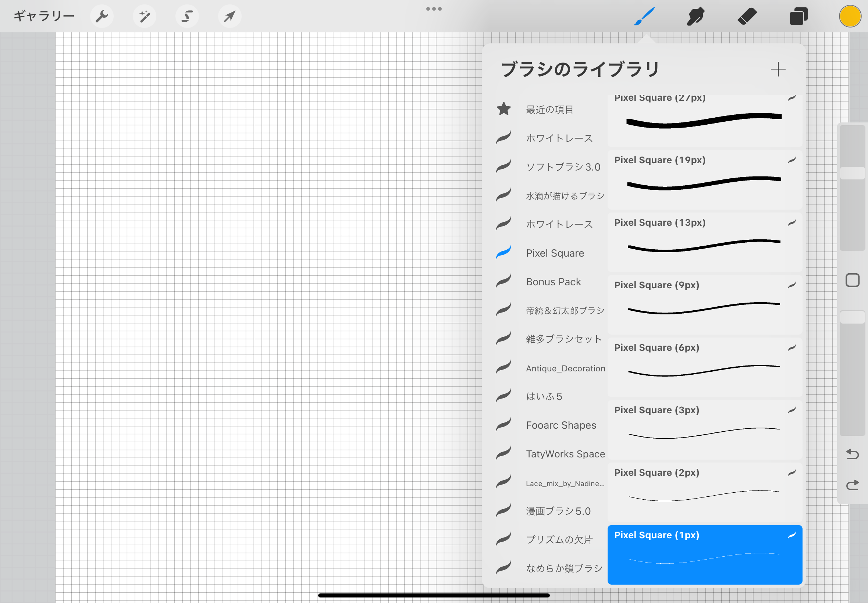Viewport: 868px width, 603px height.
Task: Add a new brush with plus button
Action: [x=778, y=69]
